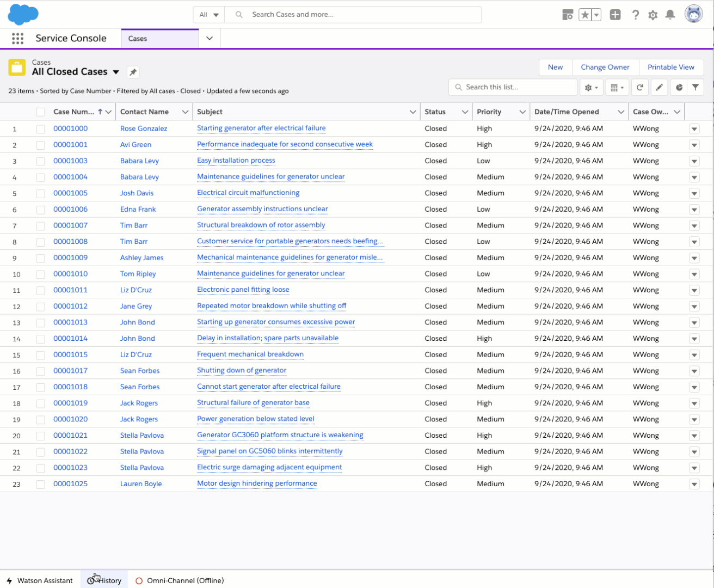Pin the All Closed Cases list view

pos(133,72)
